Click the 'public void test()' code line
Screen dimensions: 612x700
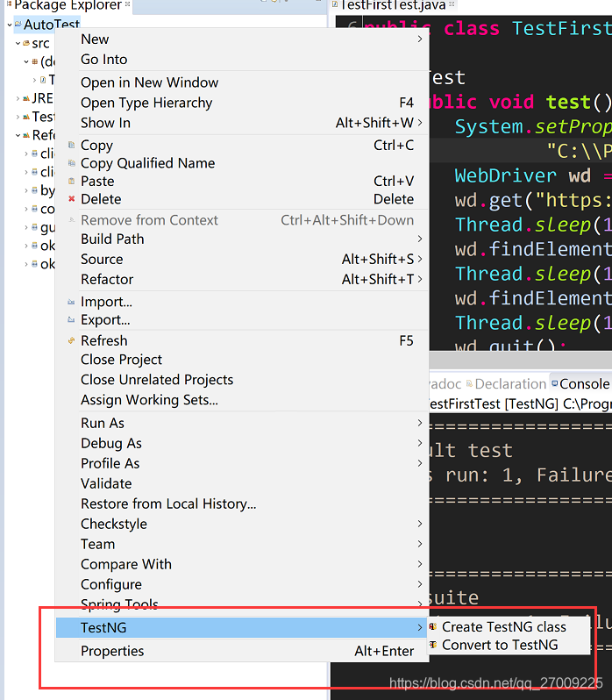(x=521, y=103)
